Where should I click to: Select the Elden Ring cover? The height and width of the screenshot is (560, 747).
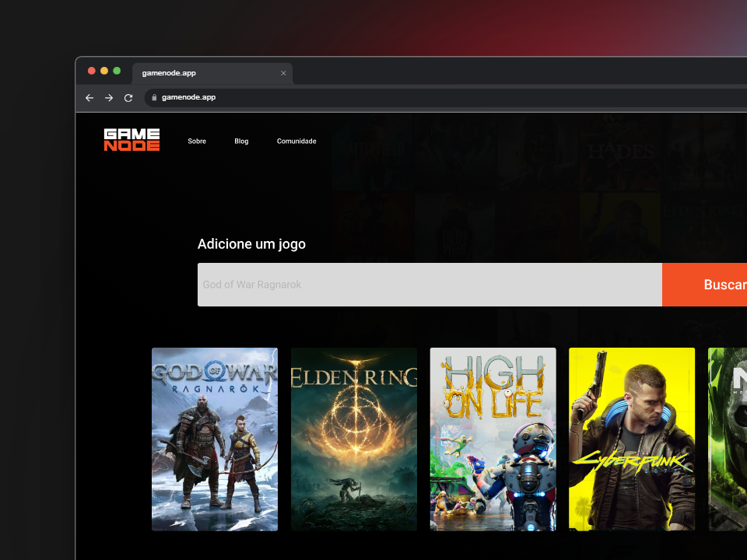354,439
